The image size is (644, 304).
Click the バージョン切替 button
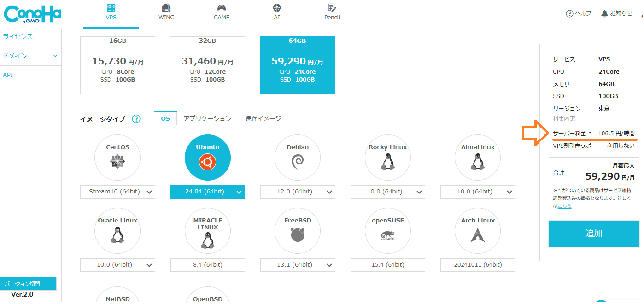(x=28, y=284)
